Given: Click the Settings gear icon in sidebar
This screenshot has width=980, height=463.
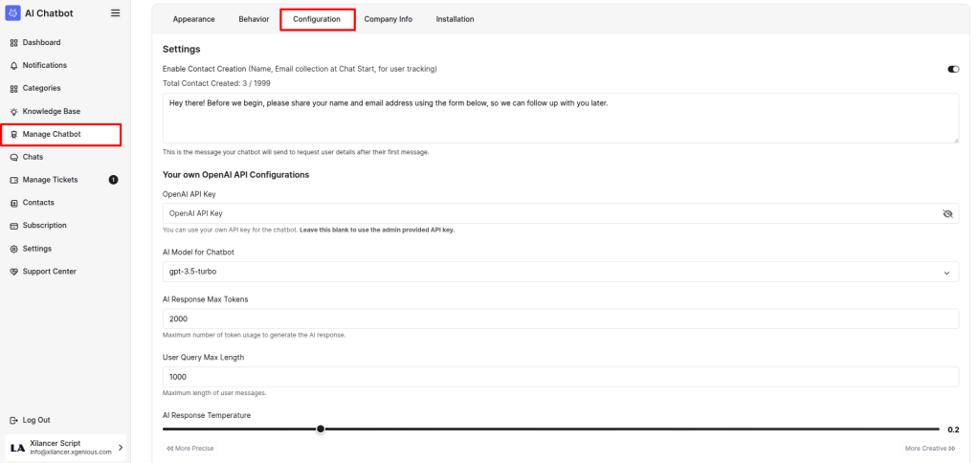Looking at the screenshot, I should (x=13, y=249).
